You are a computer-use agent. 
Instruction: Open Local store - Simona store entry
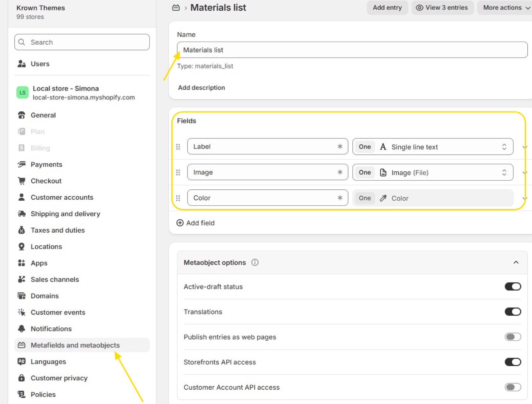[x=82, y=93]
